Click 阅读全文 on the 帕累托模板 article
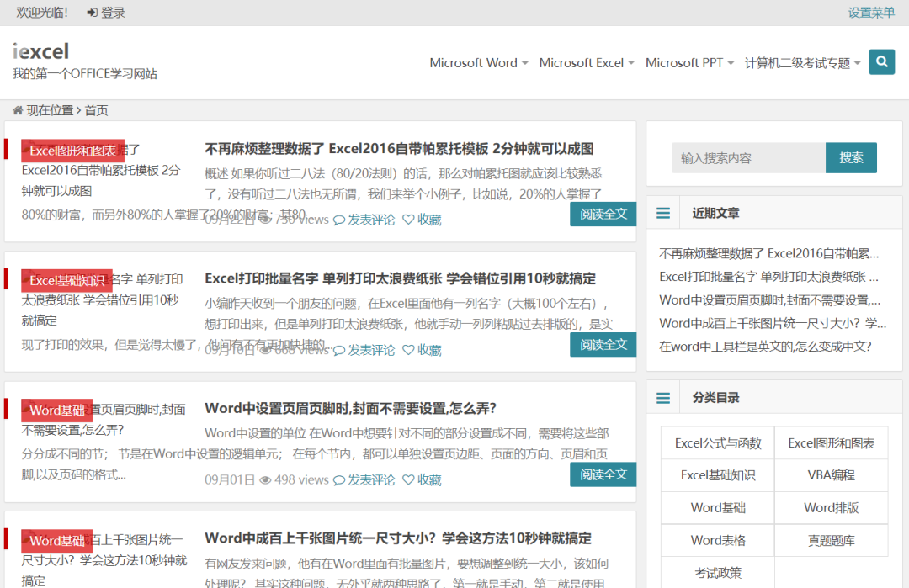This screenshot has width=909, height=588. pos(603,214)
